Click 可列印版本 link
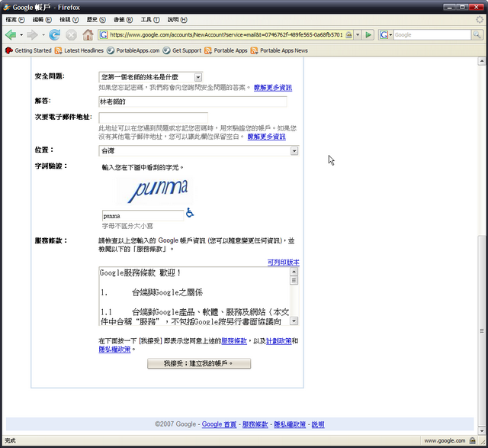The width and height of the screenshot is (488, 448). [283, 263]
